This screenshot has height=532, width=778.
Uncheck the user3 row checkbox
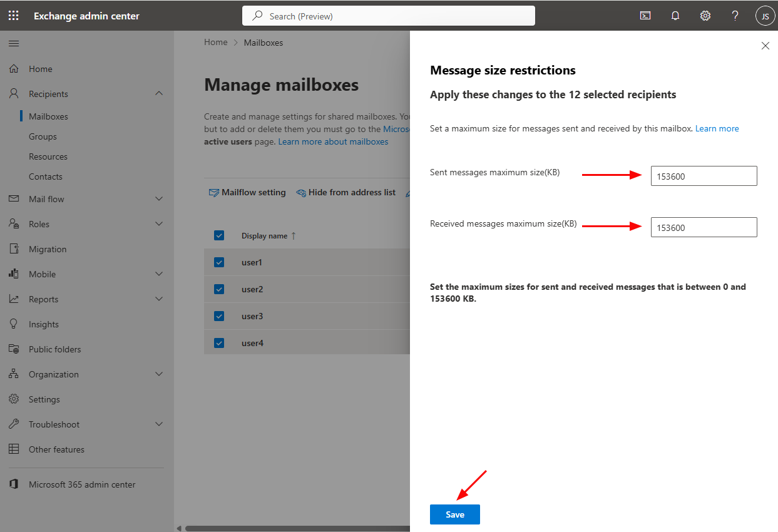tap(219, 316)
